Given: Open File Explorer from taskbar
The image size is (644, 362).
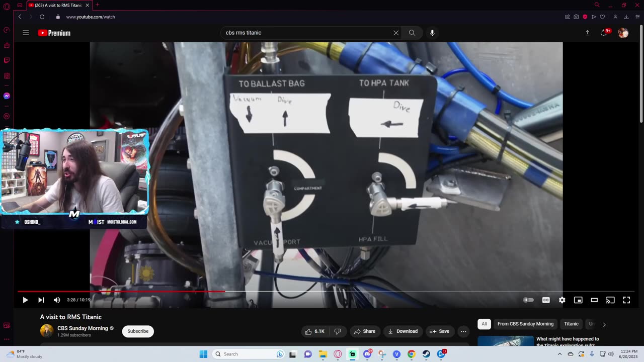Looking at the screenshot, I should point(323,354).
